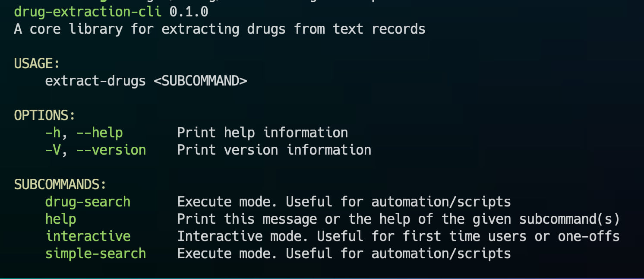The image size is (644, 279).
Task: Select the USAGE: heading
Action: 37,63
